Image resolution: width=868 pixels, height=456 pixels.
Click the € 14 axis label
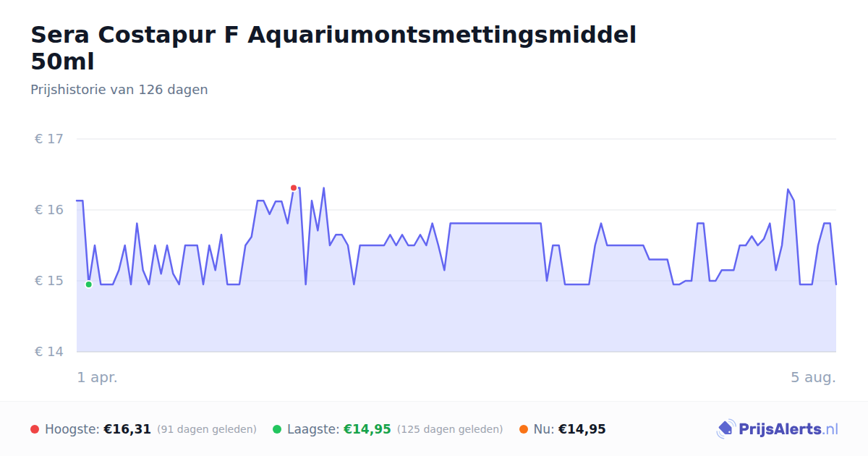(x=48, y=352)
